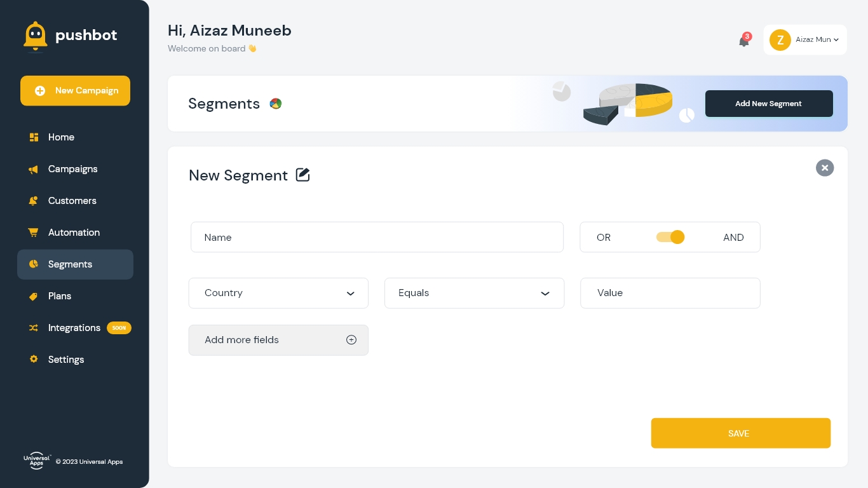The image size is (868, 488).
Task: Select the AND condition label
Action: (733, 238)
